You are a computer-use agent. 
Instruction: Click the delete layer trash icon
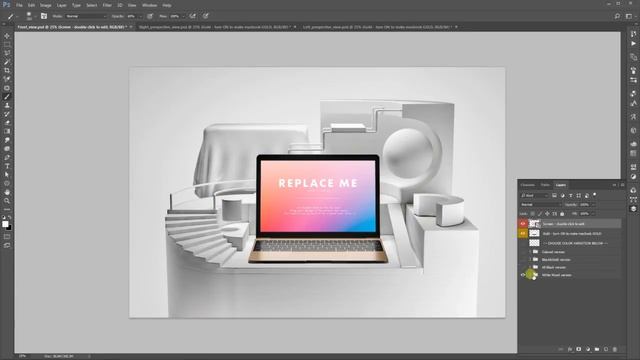(x=615, y=349)
